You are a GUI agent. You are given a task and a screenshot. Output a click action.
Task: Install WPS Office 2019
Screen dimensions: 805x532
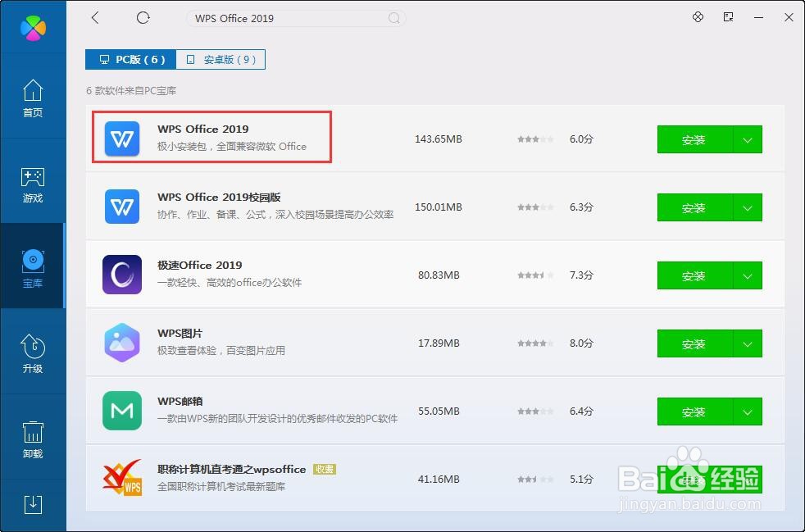coord(694,139)
